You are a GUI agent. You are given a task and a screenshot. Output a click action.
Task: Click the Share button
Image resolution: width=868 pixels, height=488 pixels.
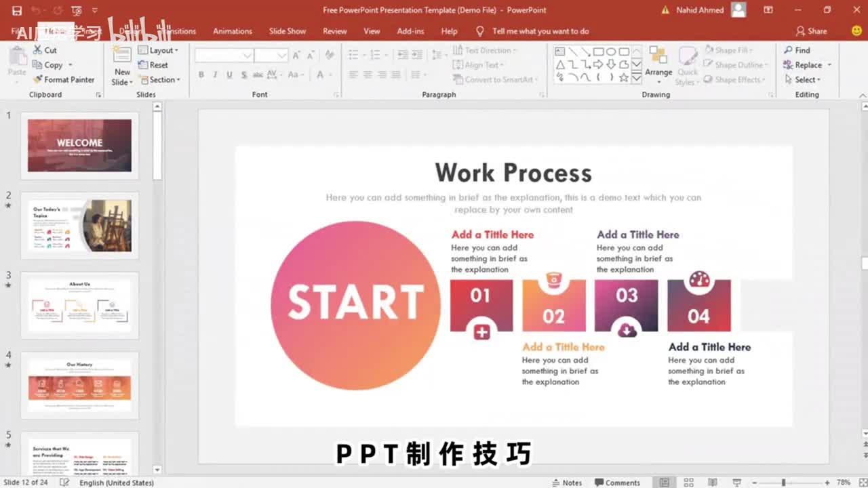[811, 31]
